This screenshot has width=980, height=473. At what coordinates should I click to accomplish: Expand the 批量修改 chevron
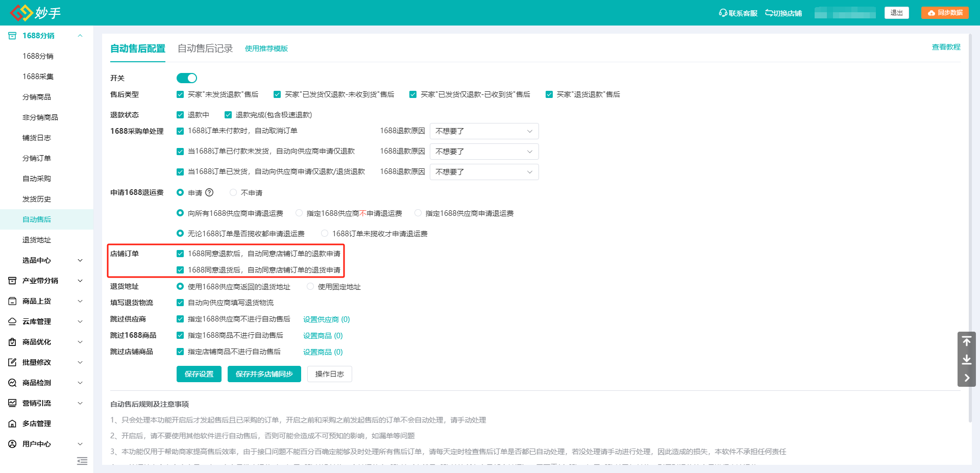pos(80,362)
